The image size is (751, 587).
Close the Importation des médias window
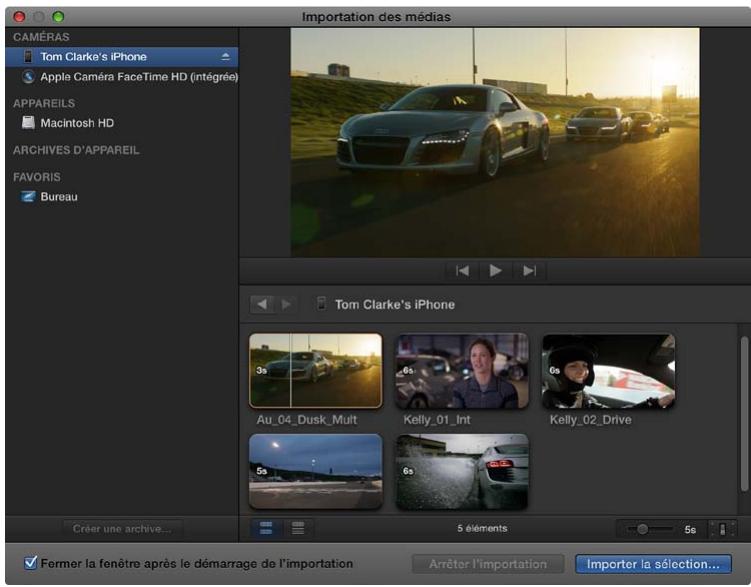(19, 17)
